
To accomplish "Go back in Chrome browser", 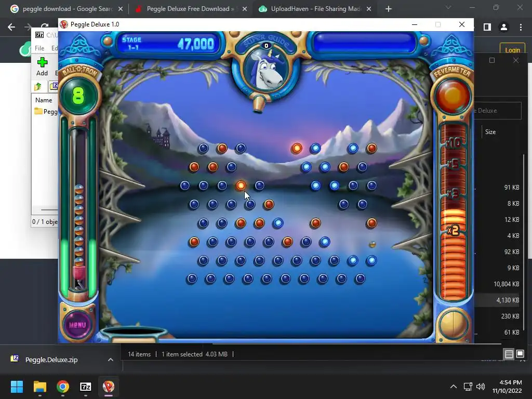I will point(11,27).
